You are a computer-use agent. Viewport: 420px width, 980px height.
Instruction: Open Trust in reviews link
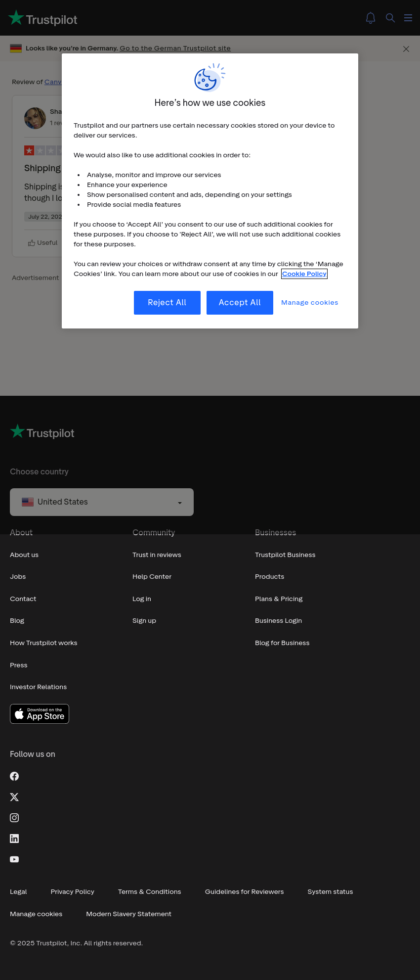157,555
